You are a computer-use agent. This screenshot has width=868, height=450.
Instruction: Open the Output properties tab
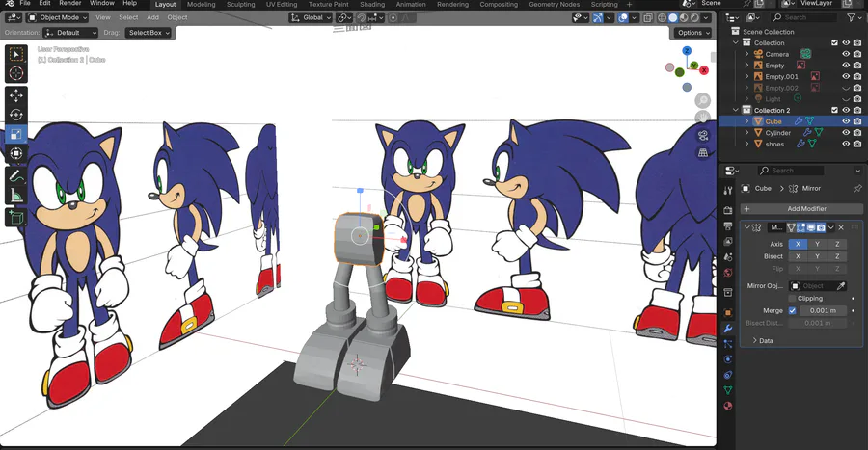pos(728,226)
